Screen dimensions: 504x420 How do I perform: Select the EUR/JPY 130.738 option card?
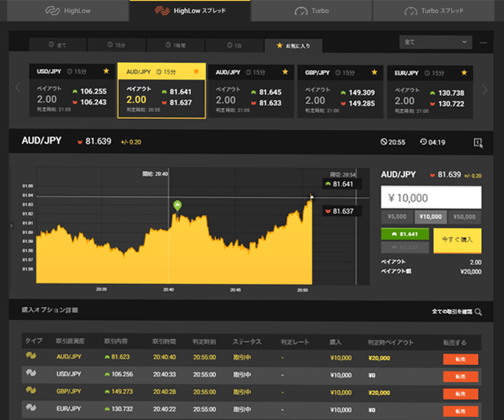pyautogui.click(x=430, y=92)
